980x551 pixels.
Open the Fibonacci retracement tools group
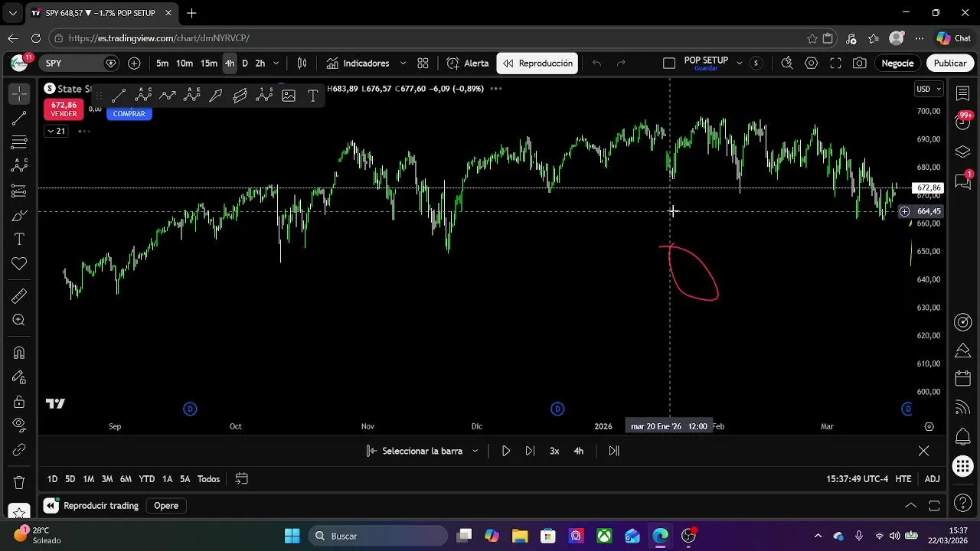19,142
